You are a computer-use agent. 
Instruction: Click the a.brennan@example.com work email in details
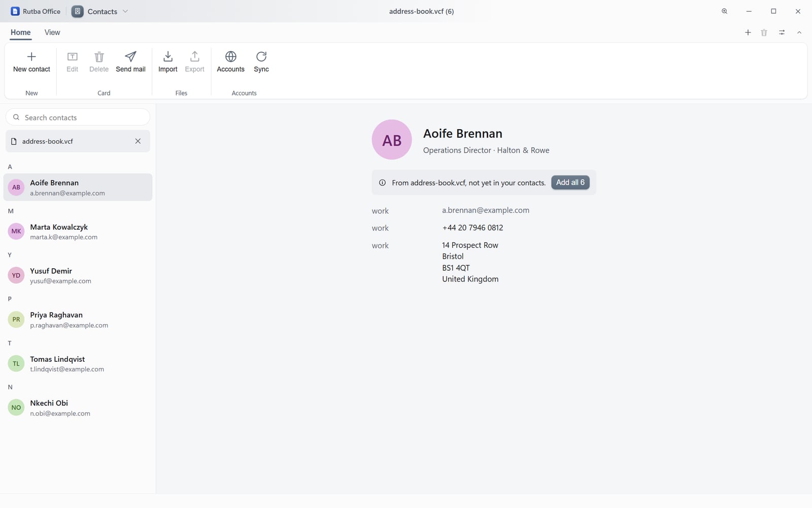click(x=486, y=210)
